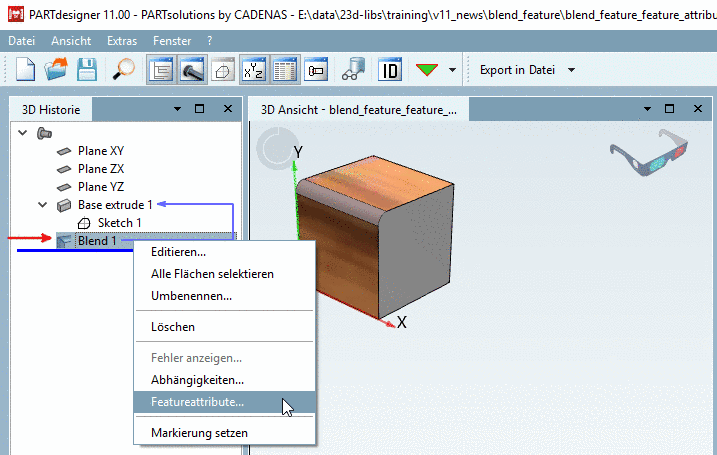
Task: Choose Umbenennen... from the context menu
Action: coord(225,296)
